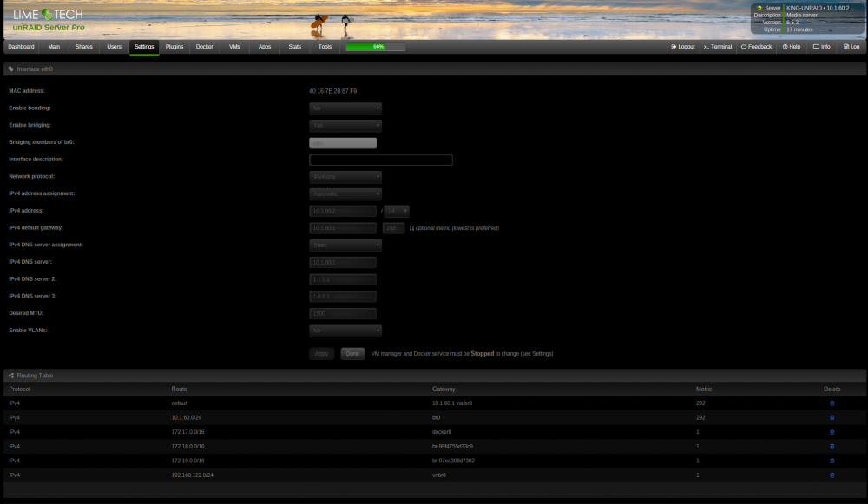Click gateway '10.1.60.1 via br0'
Image resolution: width=868 pixels, height=504 pixels.
click(x=452, y=403)
